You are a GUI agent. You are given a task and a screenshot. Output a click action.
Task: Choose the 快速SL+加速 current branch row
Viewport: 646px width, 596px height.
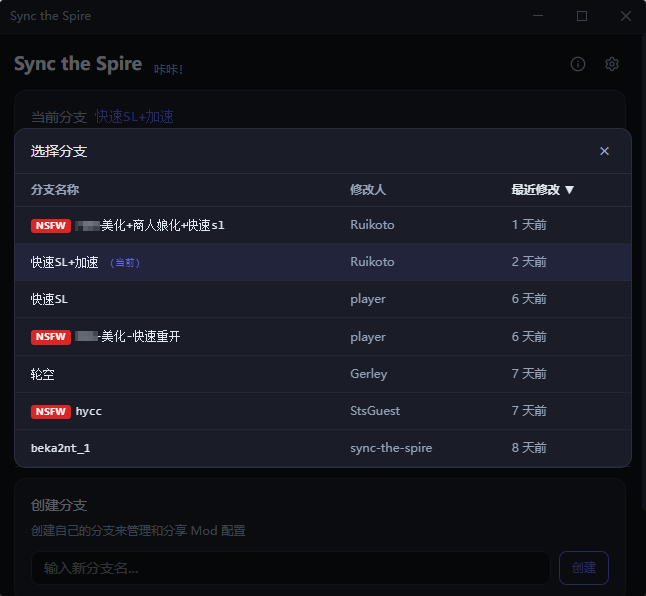point(65,262)
